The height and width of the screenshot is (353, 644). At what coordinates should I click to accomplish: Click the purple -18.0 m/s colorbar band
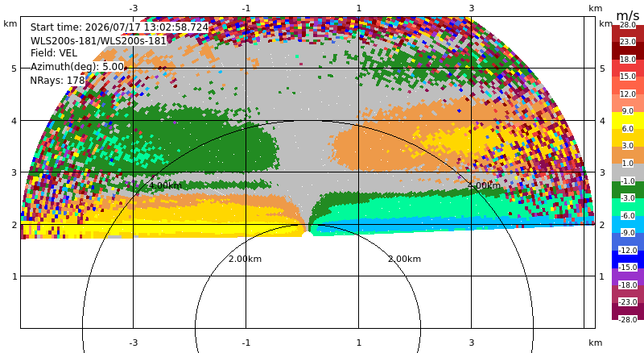pos(628,276)
